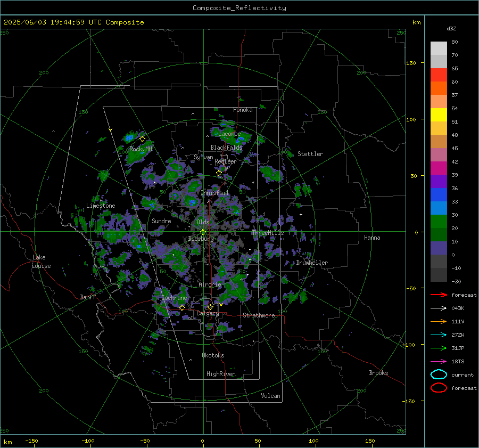Click the cyan 'current' ellipse in the legend
The height and width of the screenshot is (448, 479).
[439, 374]
